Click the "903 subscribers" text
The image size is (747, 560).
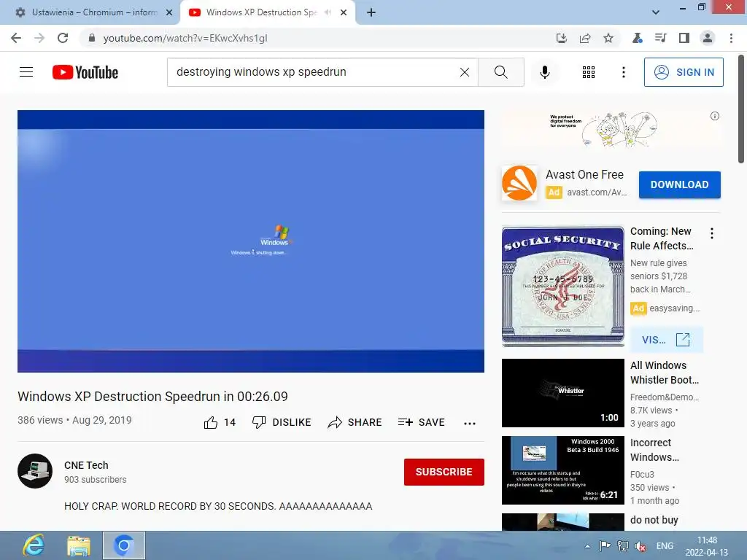pyautogui.click(x=96, y=480)
